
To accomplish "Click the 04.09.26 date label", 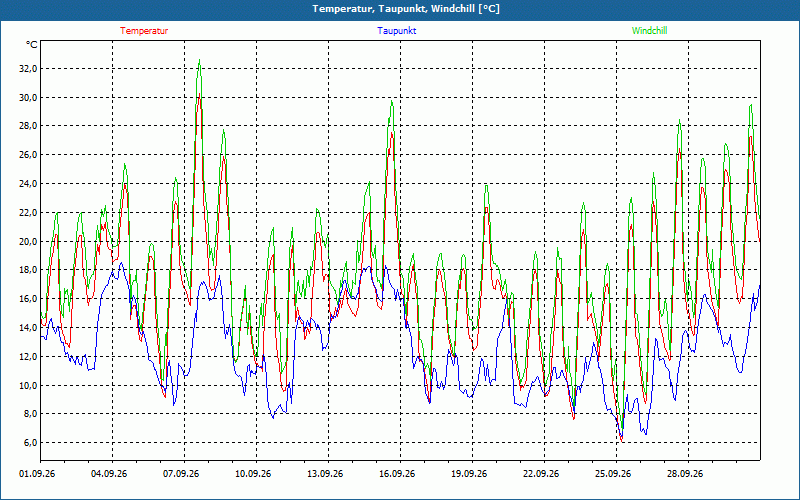I will coord(109,474).
